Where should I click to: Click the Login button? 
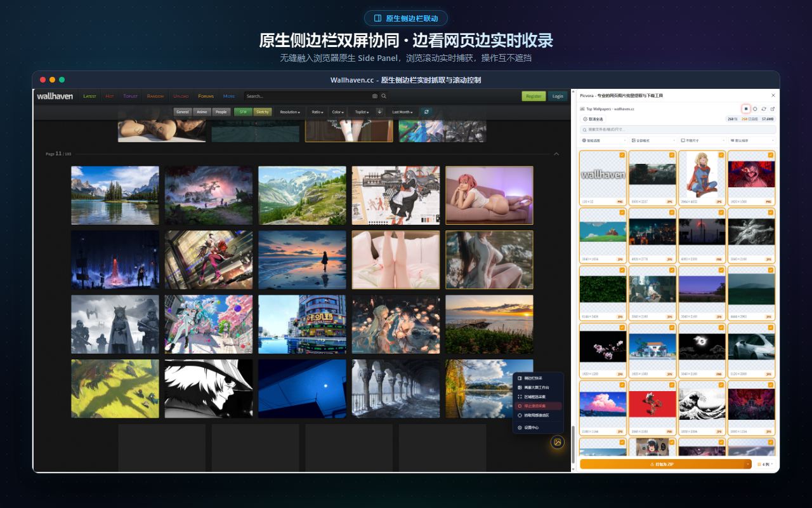(x=558, y=96)
